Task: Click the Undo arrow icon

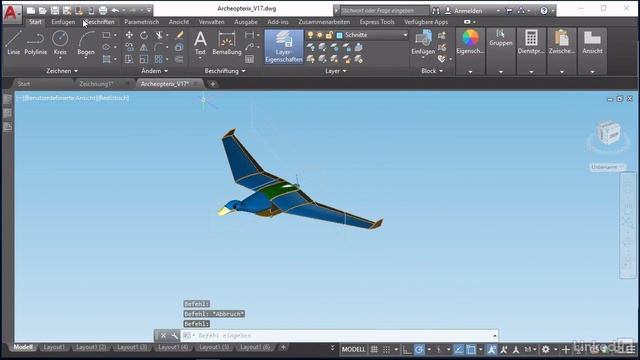Action: point(116,11)
